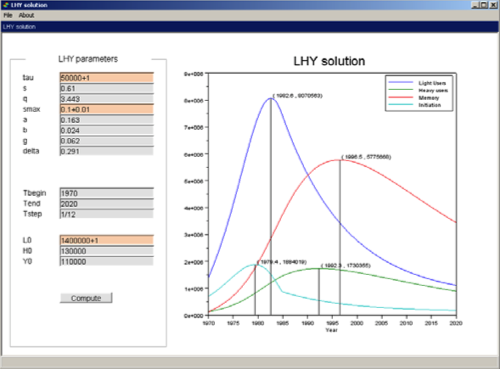Viewport: 500px width, 369px height.
Task: Click the 'LHY solution' plot title
Action: (x=329, y=61)
